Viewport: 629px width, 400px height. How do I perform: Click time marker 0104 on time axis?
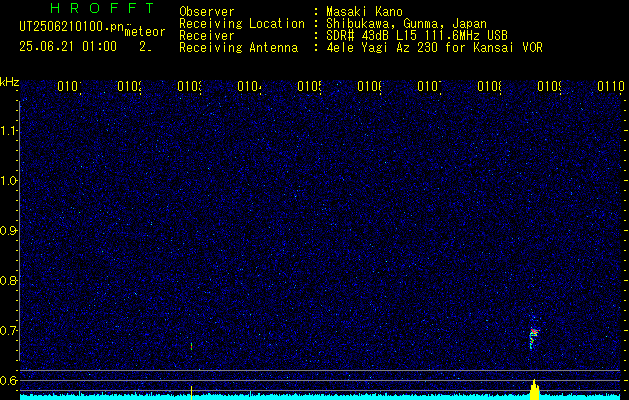point(249,86)
